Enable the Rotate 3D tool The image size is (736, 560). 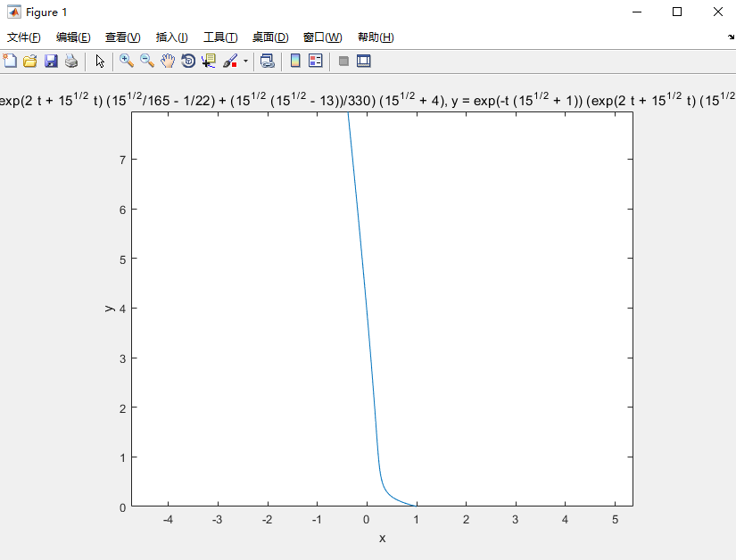pos(188,61)
